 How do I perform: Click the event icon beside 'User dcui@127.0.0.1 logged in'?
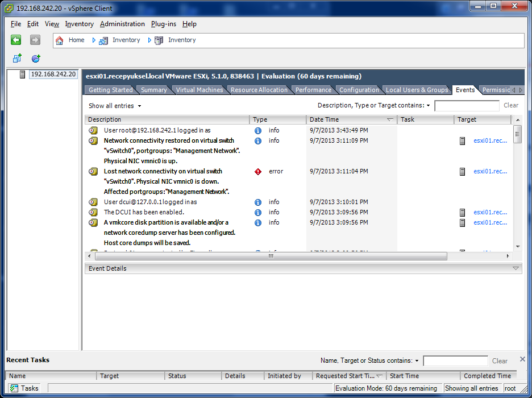click(93, 202)
